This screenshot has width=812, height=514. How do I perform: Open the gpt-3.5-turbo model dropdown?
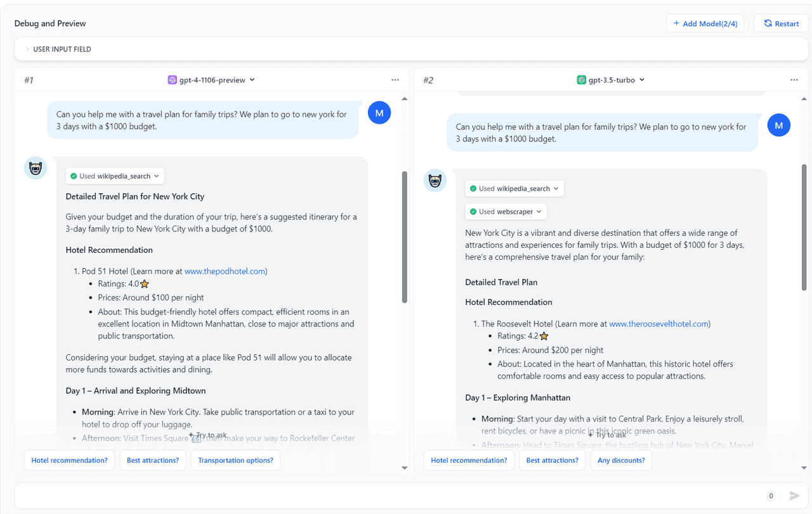click(611, 80)
